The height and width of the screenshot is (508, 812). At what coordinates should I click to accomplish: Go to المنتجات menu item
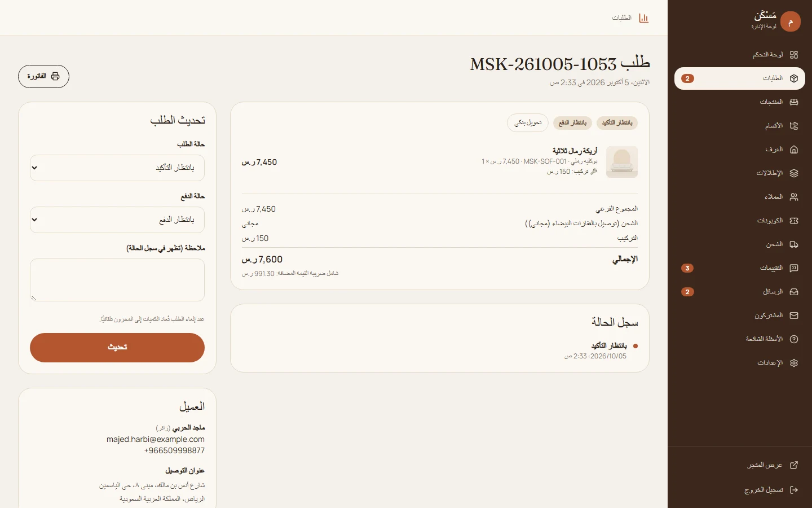[x=740, y=102]
